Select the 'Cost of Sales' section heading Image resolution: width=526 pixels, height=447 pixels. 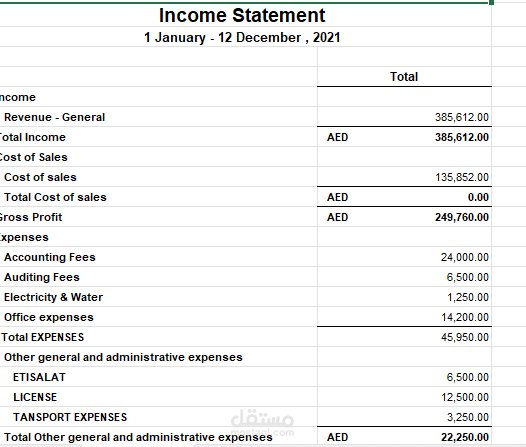click(33, 157)
